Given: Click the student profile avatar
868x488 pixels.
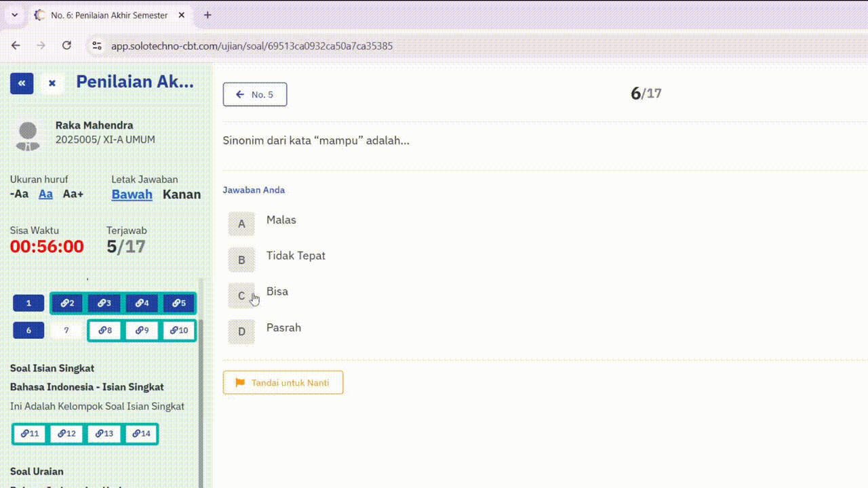Looking at the screenshot, I should pos(28,136).
